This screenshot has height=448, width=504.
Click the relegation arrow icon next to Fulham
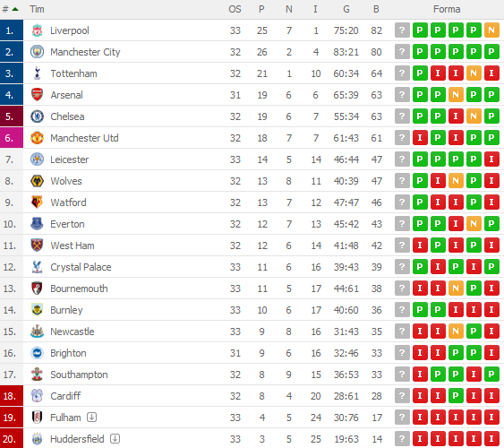[x=91, y=418]
